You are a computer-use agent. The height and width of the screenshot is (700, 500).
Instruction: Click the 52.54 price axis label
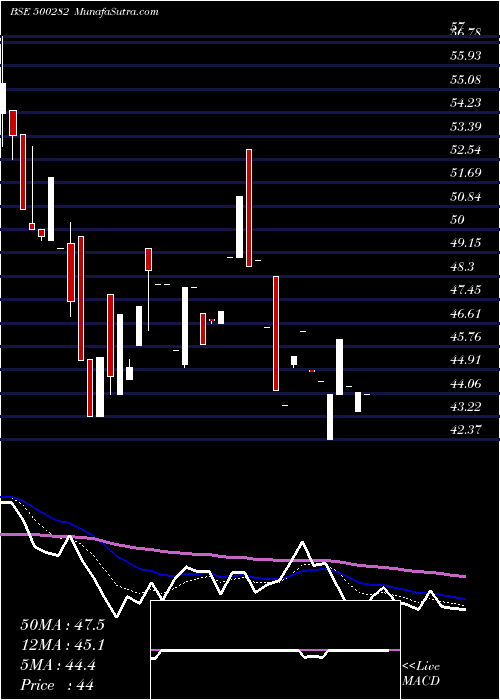pos(466,150)
